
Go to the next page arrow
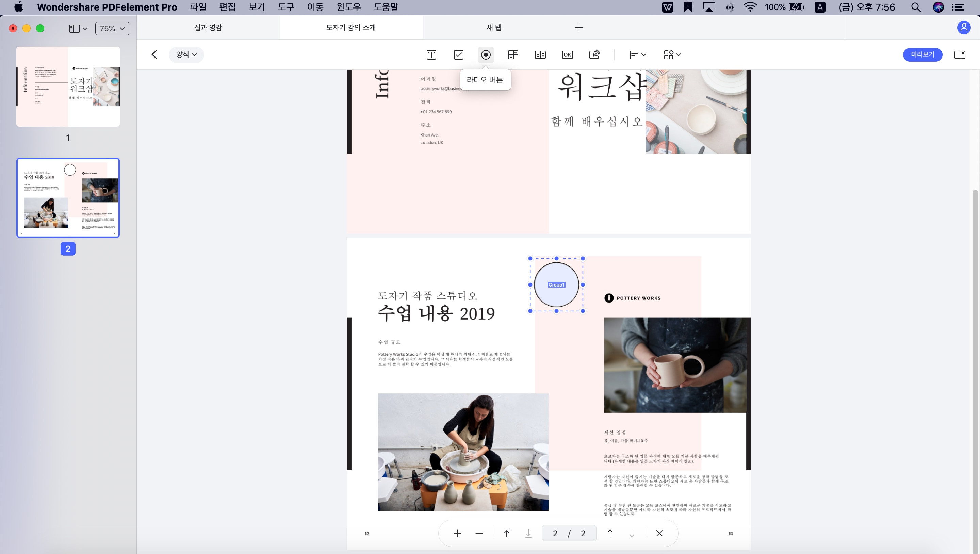(x=632, y=533)
